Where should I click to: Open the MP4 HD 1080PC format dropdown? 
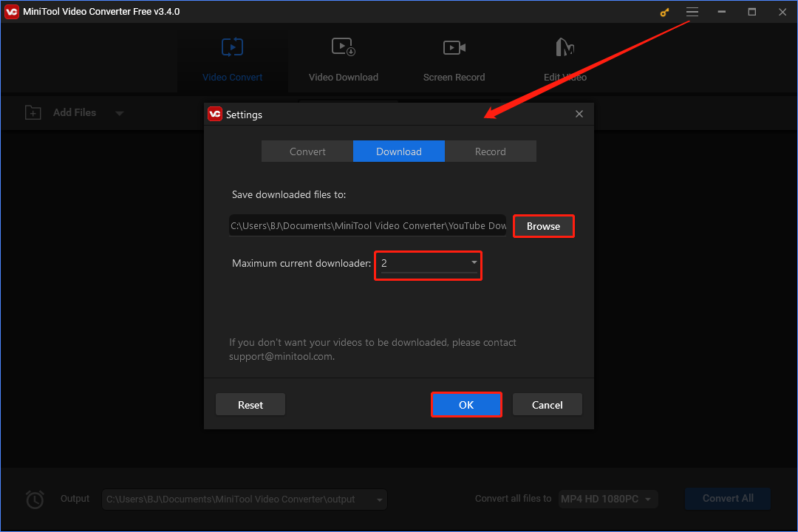[607, 499]
